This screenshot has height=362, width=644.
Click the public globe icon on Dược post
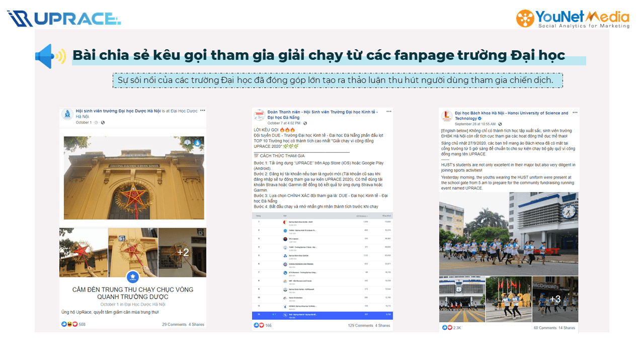click(103, 123)
